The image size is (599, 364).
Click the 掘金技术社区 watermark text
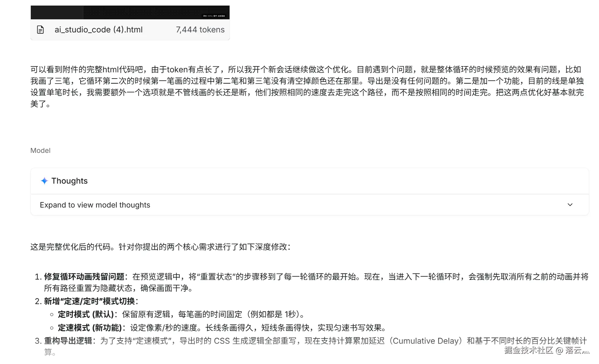529,350
